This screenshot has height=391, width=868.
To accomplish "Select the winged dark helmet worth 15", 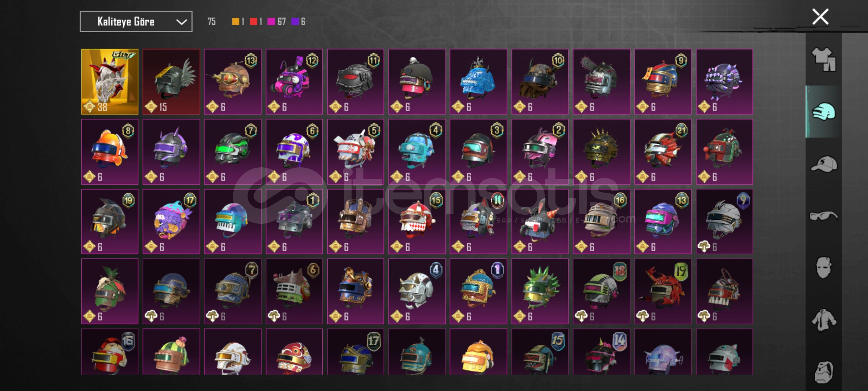I will point(171,82).
